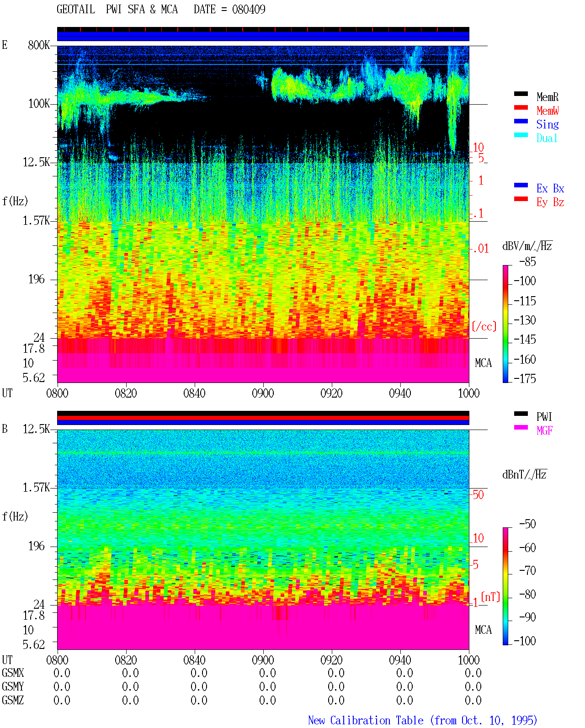Click the red '[/cc]' density unit label
The width and height of the screenshot is (585, 728).
pyautogui.click(x=484, y=326)
